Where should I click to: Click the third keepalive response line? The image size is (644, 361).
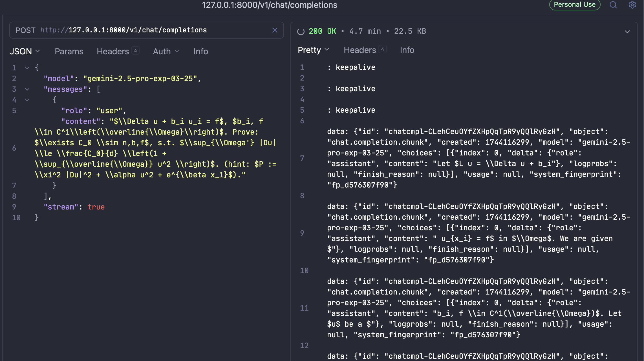351,110
